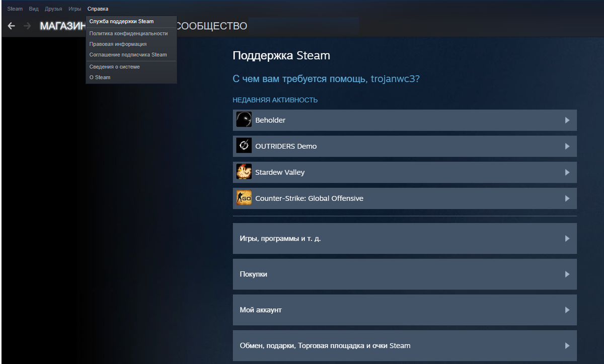Screen dimensions: 604x364
Task: Expand the Beholder row arrow
Action: coord(567,120)
